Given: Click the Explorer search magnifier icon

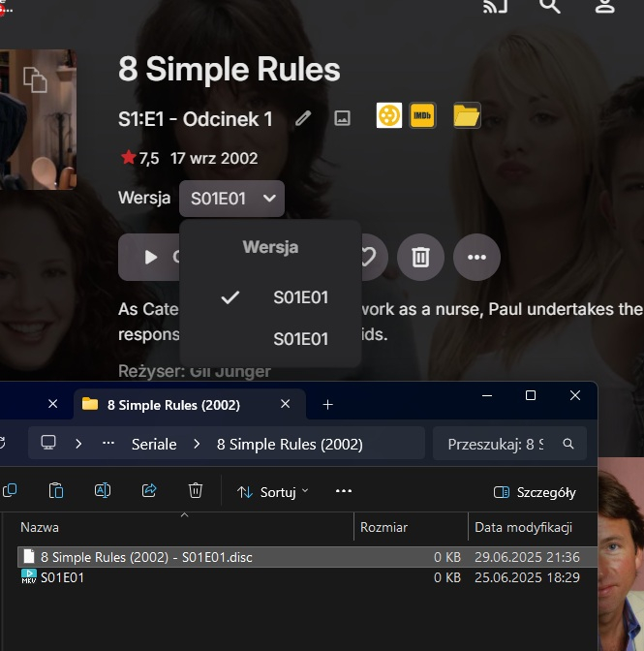Looking at the screenshot, I should point(568,444).
